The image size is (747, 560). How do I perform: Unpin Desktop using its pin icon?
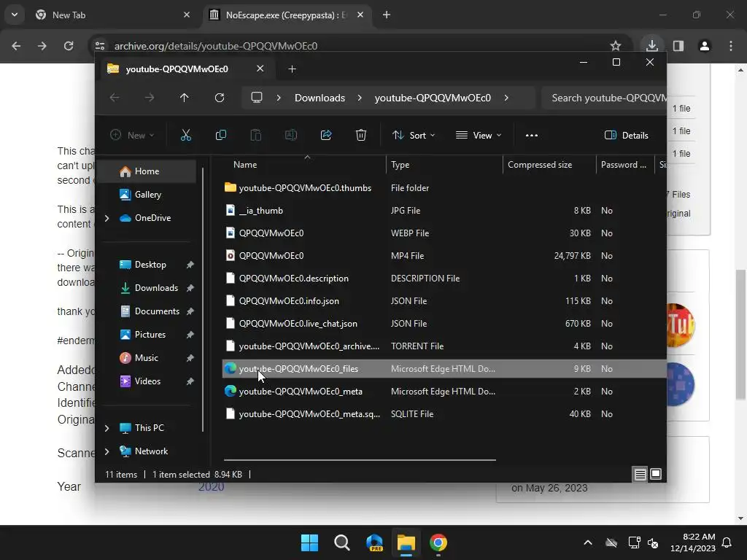pyautogui.click(x=190, y=264)
